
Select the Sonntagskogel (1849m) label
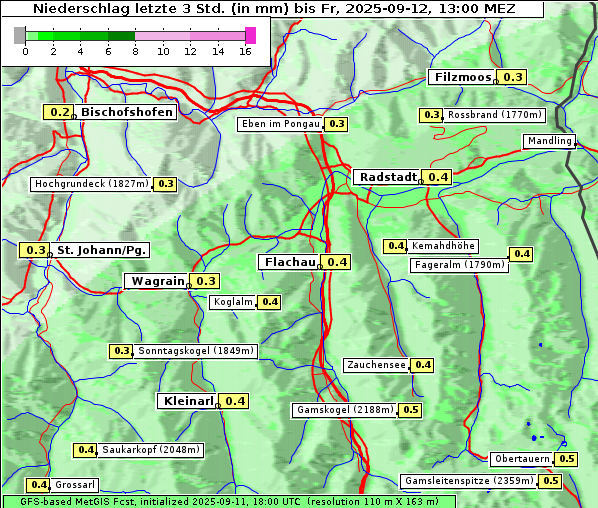point(196,351)
